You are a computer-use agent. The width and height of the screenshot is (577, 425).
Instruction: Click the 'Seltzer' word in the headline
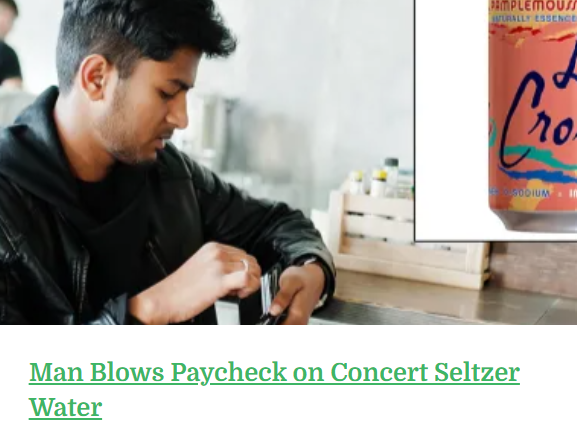click(x=477, y=372)
